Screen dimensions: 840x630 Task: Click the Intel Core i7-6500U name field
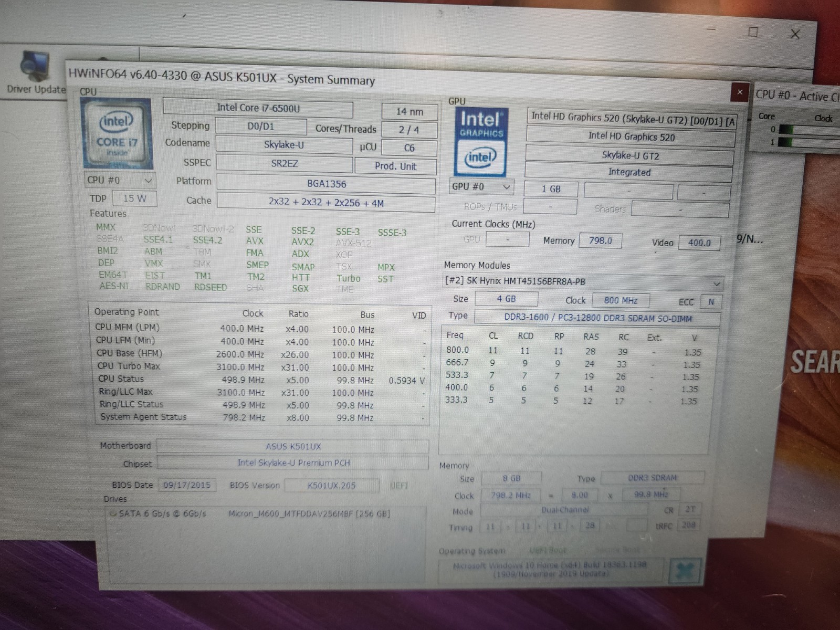pyautogui.click(x=258, y=108)
